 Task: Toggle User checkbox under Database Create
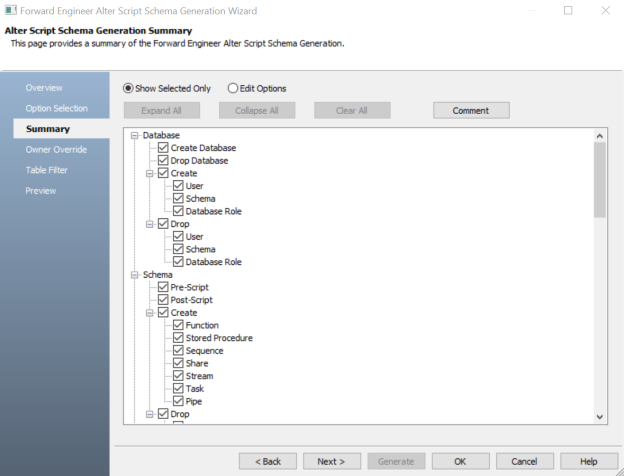point(178,186)
